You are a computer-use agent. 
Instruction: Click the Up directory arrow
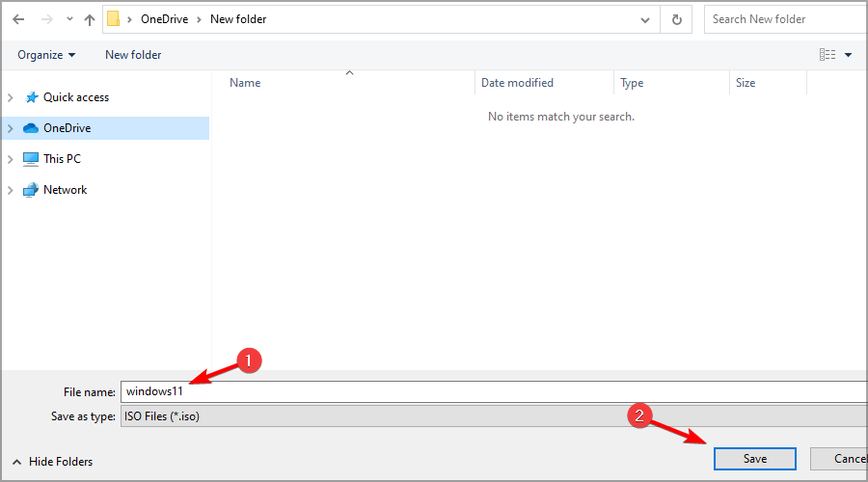89,19
